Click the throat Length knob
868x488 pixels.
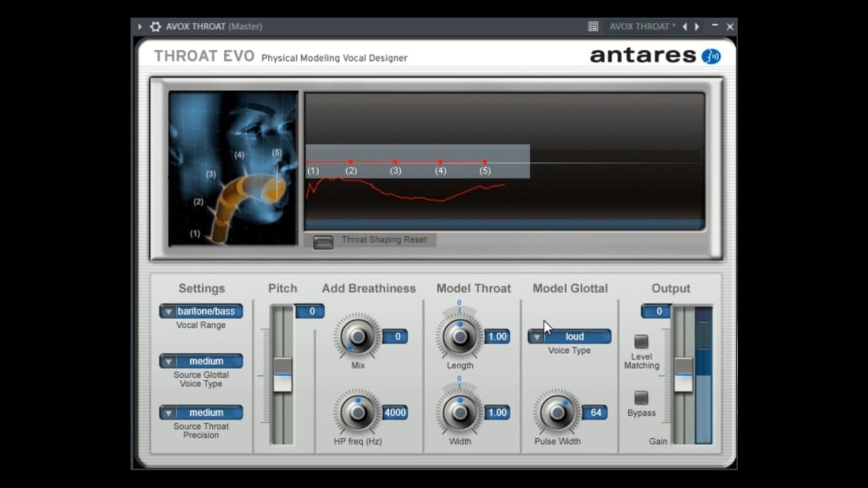(x=460, y=336)
